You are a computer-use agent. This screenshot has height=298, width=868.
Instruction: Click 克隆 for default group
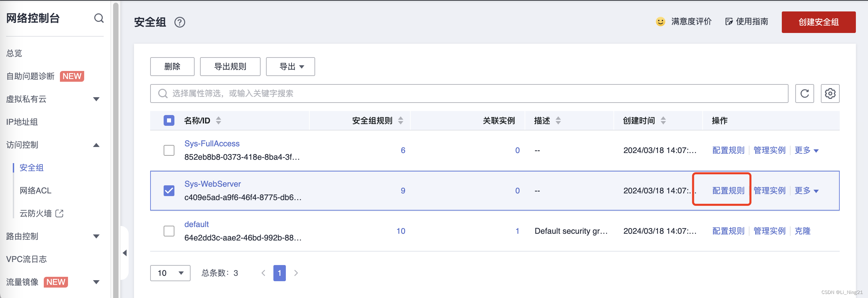pyautogui.click(x=802, y=231)
